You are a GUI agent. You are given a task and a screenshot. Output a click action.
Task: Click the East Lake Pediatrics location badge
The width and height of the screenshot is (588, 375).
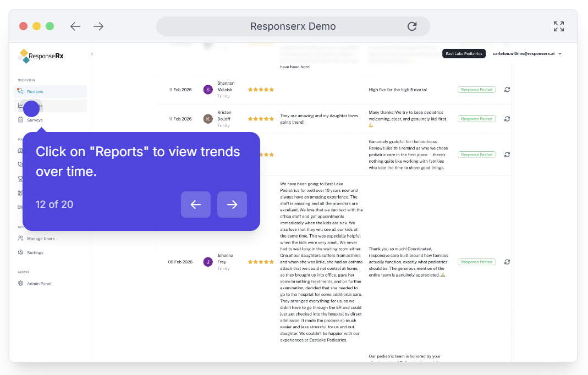click(464, 54)
